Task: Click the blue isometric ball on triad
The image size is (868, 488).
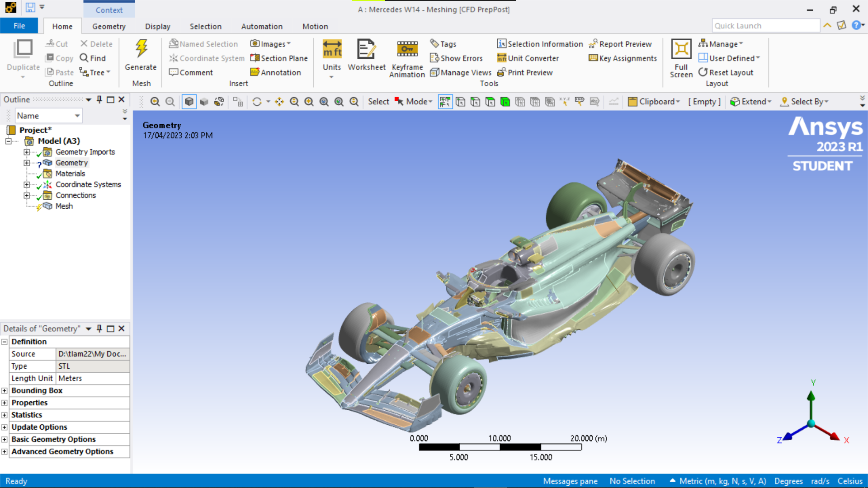Action: tap(811, 424)
